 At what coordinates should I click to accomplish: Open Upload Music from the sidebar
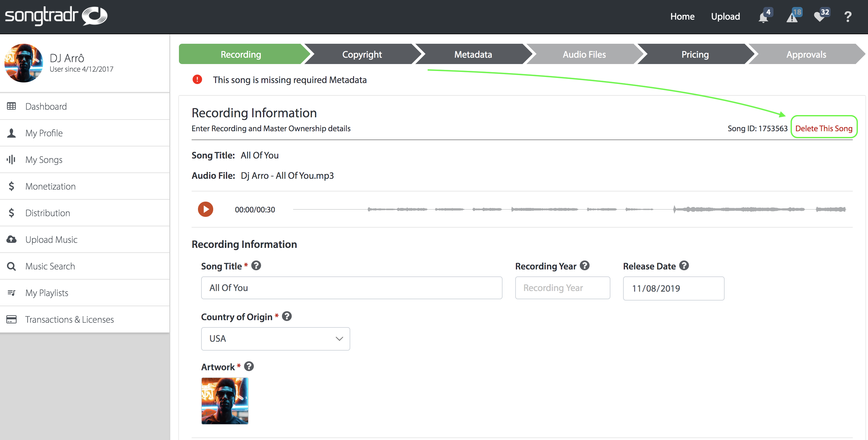pos(85,239)
